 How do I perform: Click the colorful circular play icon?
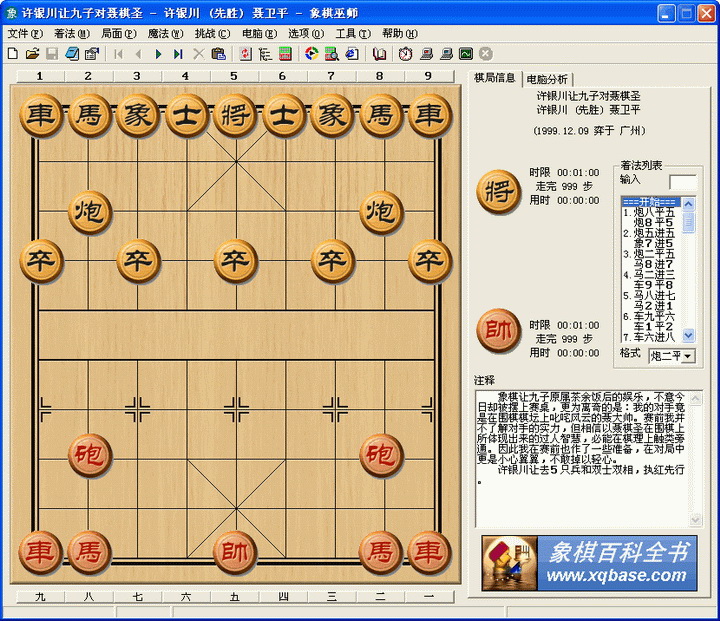click(x=312, y=54)
